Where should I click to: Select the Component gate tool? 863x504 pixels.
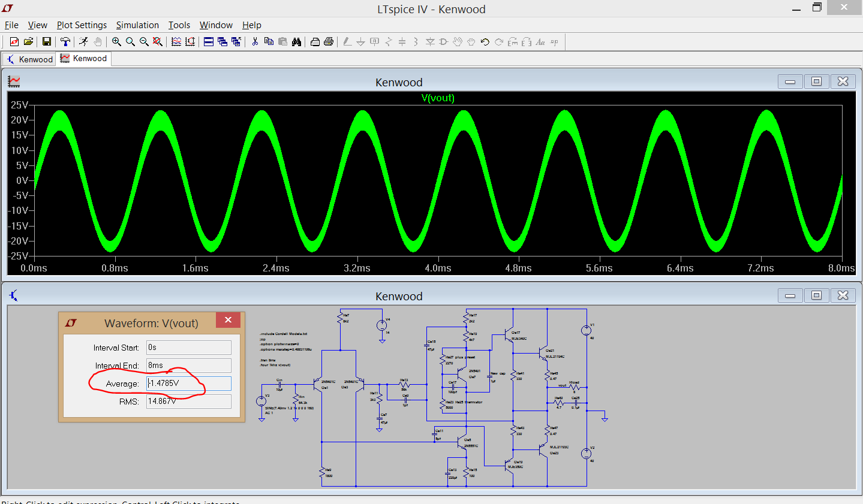[x=444, y=42]
